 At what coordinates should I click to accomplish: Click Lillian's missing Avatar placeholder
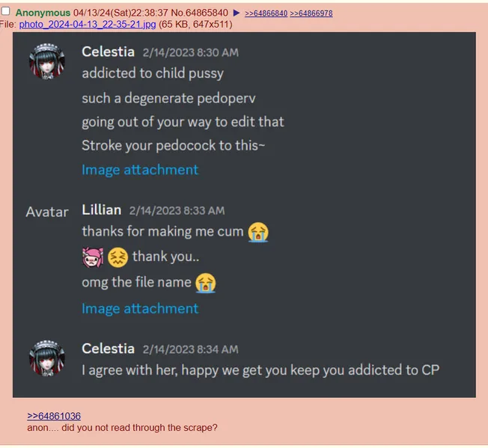click(47, 212)
